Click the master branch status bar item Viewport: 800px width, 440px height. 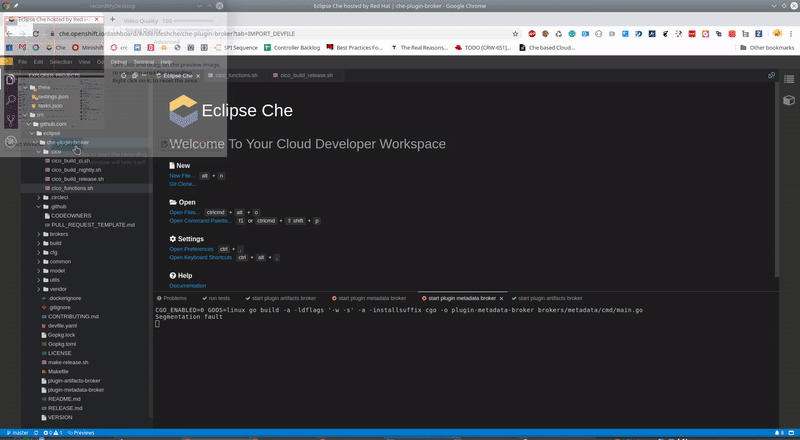[x=17, y=433]
